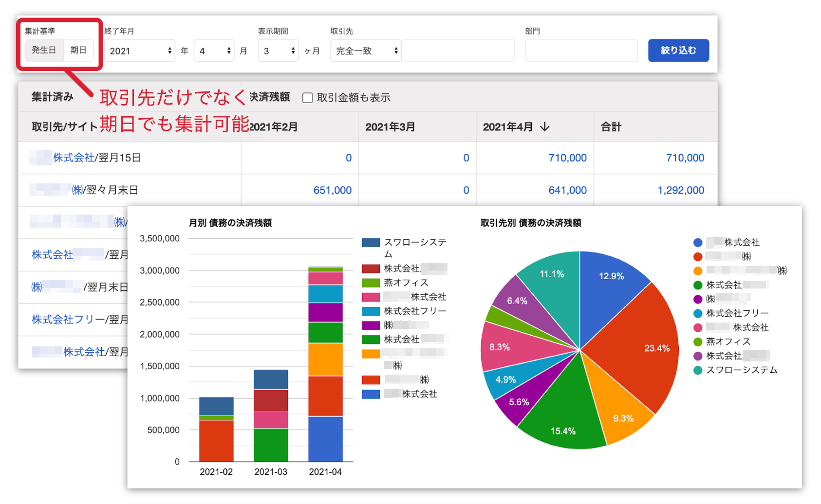Viewport: 821px width, 504px height.
Task: Click the 1,292,000 total value
Action: 681,190
